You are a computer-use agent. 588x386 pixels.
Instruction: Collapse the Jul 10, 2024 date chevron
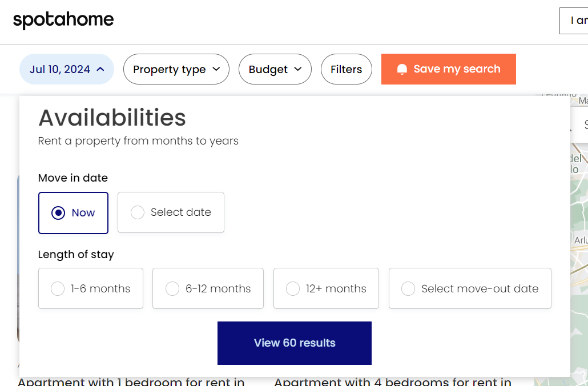(x=100, y=69)
